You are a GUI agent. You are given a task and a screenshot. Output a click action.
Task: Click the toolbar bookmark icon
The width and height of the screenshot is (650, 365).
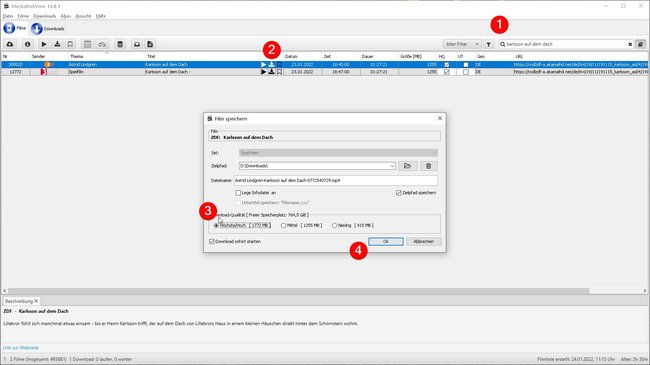click(x=70, y=44)
